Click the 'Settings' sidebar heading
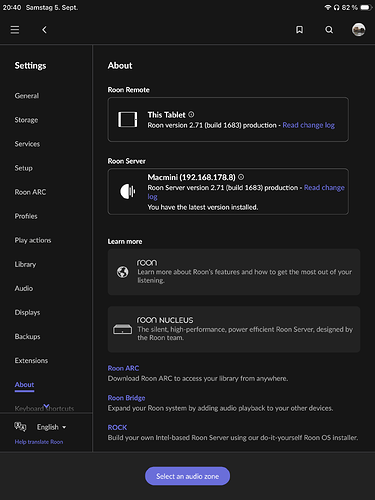375x500 pixels. tap(30, 65)
